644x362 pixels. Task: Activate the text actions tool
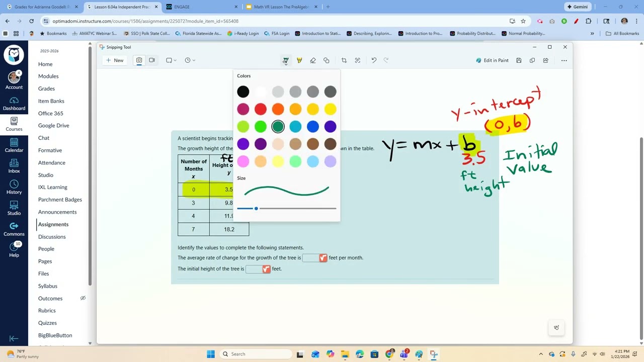click(x=358, y=60)
